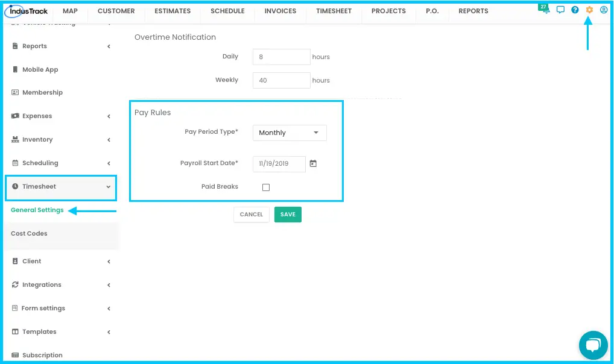
Task: Expand the Reports sidebar chevron
Action: coord(109,46)
